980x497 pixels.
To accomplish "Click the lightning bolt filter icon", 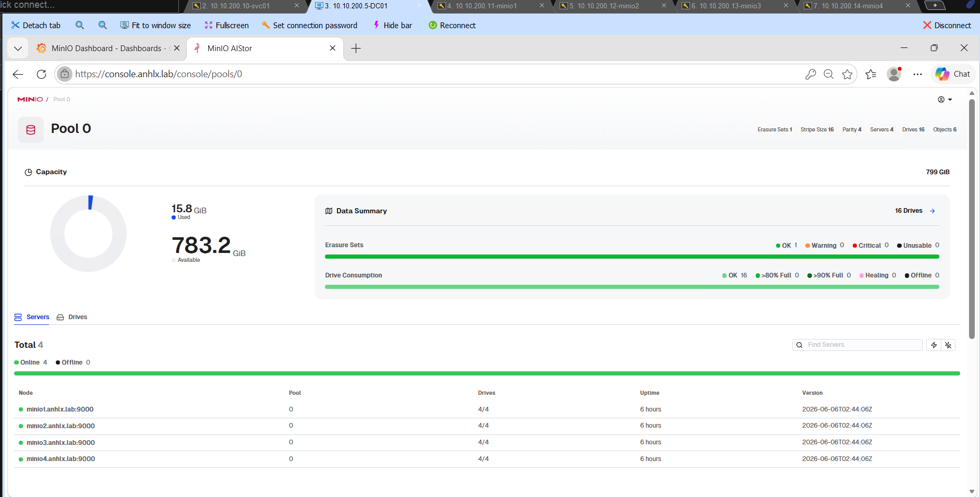I will (x=934, y=345).
